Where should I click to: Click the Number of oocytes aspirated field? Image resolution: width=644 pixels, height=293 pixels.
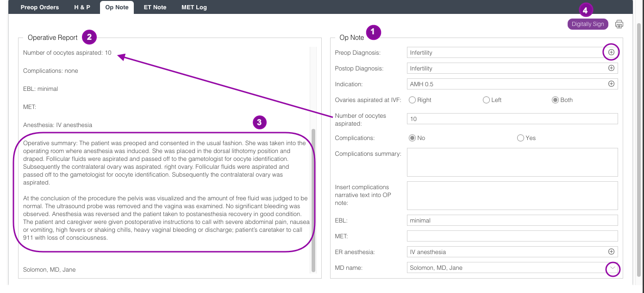pos(512,119)
